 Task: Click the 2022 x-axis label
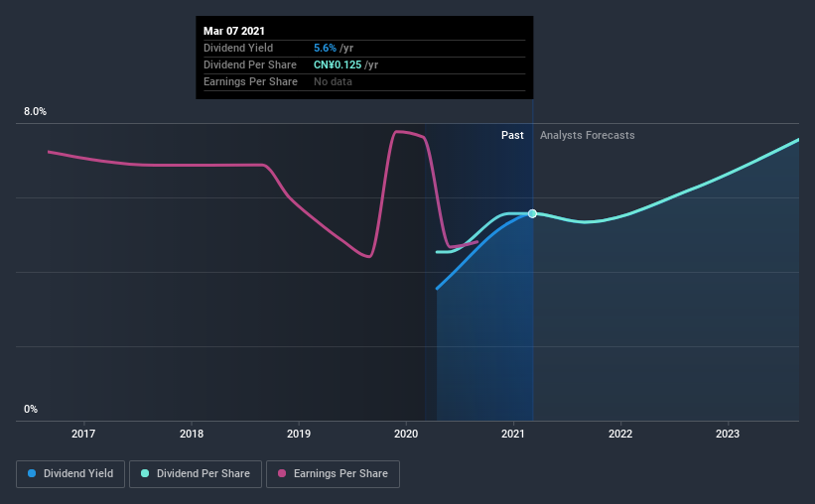click(x=620, y=434)
